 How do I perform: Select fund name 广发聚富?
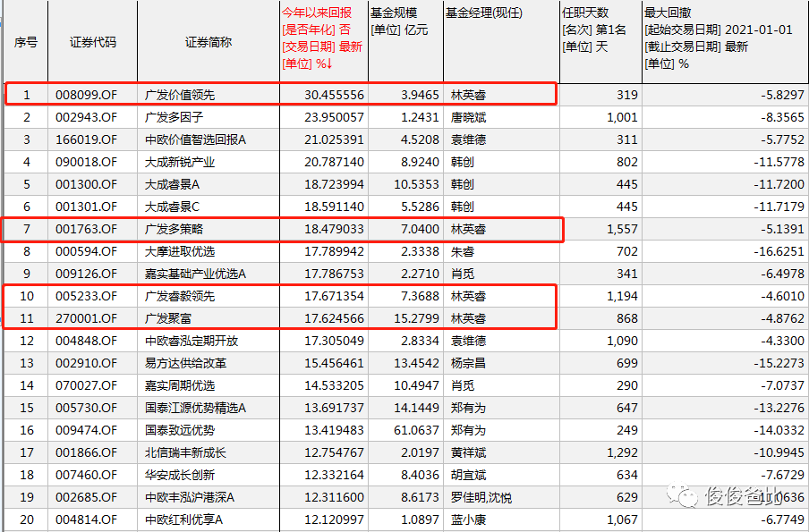168,318
